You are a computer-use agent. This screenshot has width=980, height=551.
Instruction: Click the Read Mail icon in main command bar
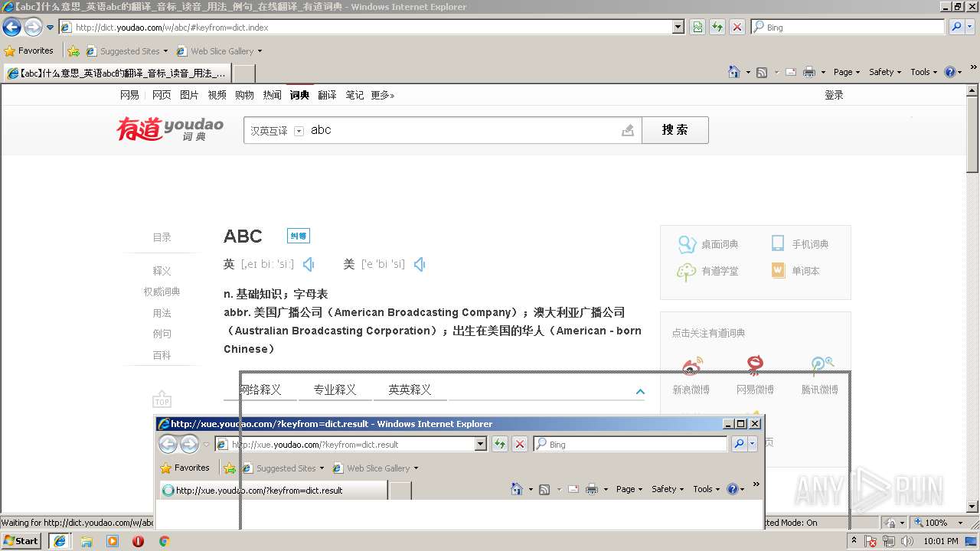(789, 72)
